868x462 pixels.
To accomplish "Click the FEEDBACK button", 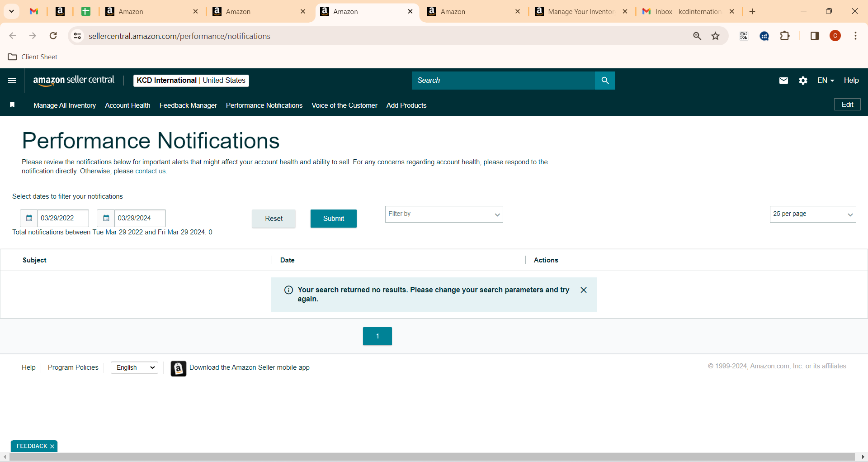I will tap(32, 446).
